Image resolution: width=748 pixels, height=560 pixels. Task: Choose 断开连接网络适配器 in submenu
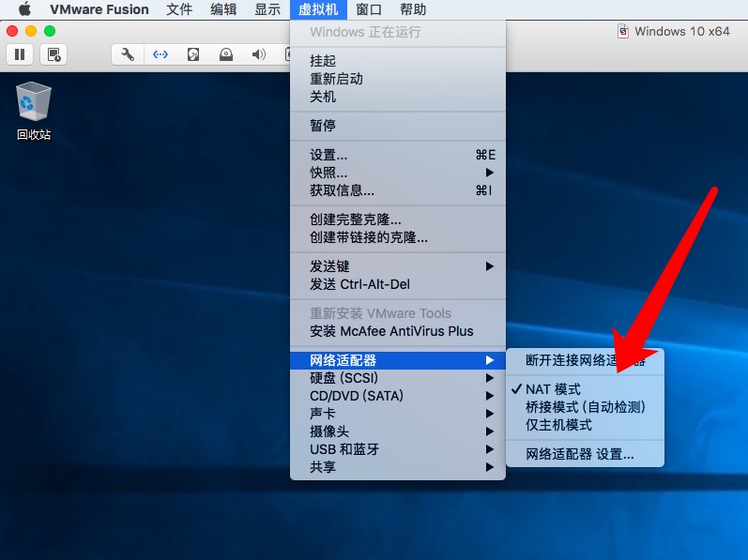click(585, 360)
